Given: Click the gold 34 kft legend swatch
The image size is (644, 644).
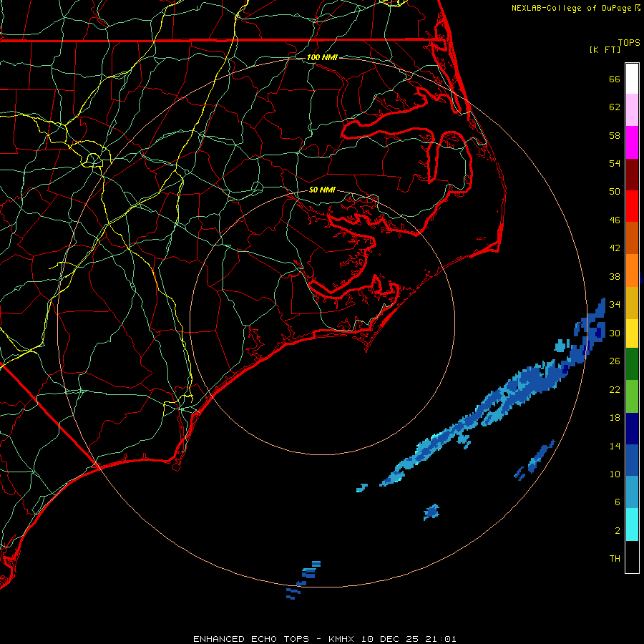Looking at the screenshot, I should 632,303.
